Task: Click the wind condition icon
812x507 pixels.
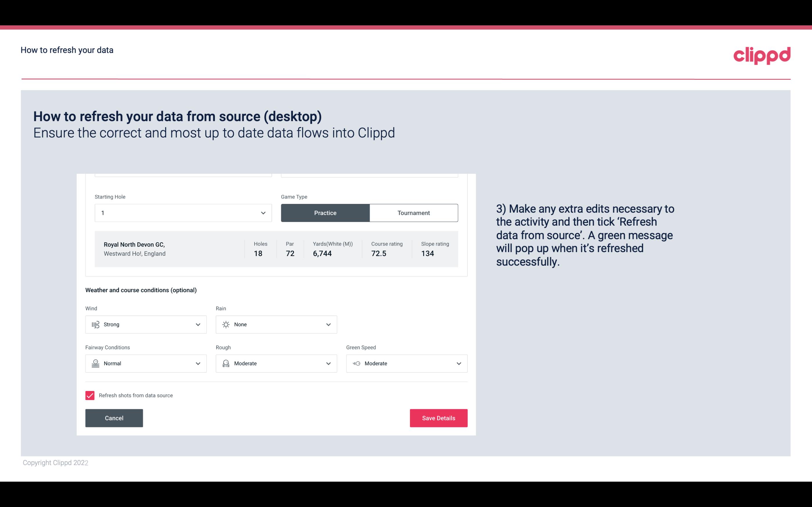Action: [95, 324]
